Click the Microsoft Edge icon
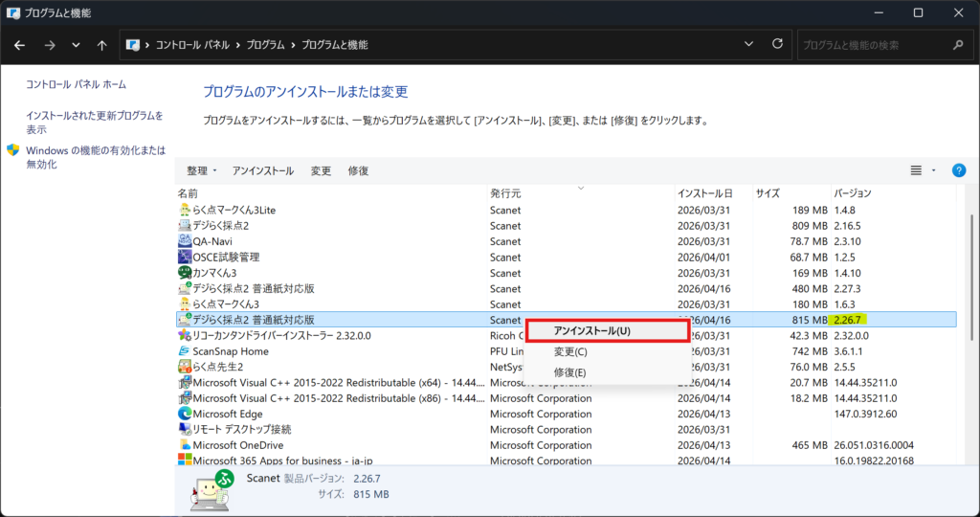This screenshot has width=980, height=517. point(185,414)
